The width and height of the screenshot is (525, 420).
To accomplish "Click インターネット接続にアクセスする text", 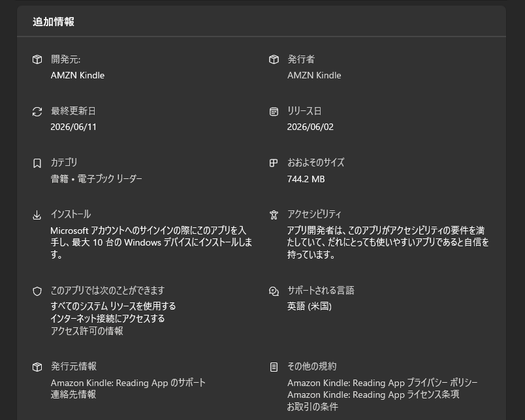I will tap(108, 318).
